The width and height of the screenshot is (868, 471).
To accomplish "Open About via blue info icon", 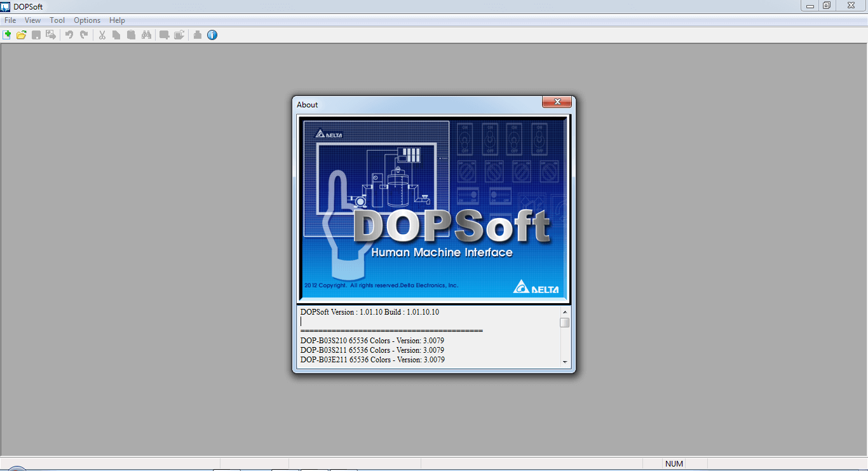I will click(212, 35).
